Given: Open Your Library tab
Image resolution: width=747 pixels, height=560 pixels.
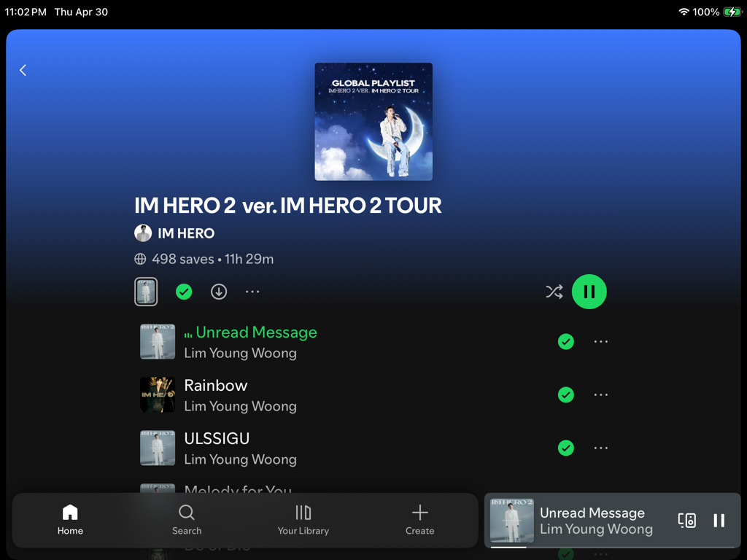Looking at the screenshot, I should [303, 520].
